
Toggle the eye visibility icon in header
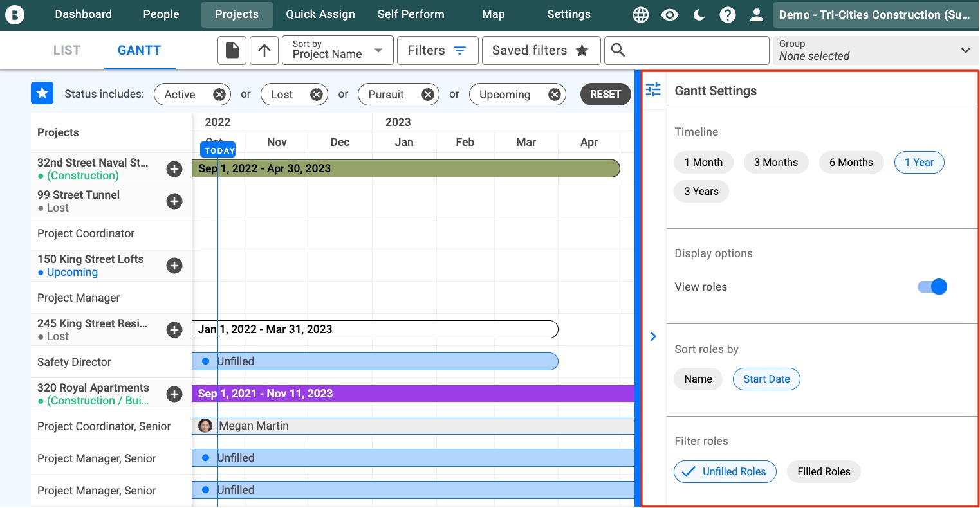point(670,15)
